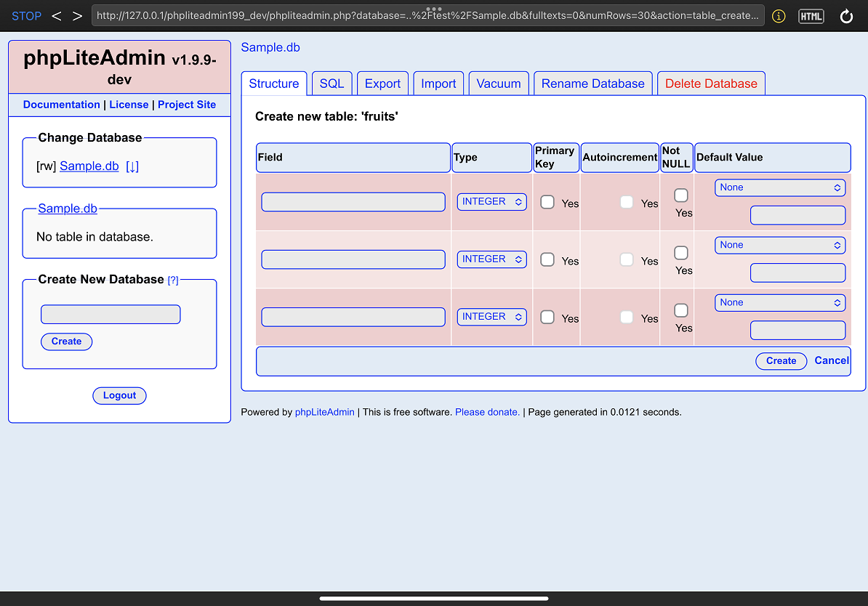
Task: Reload page with the refresh icon
Action: (846, 16)
